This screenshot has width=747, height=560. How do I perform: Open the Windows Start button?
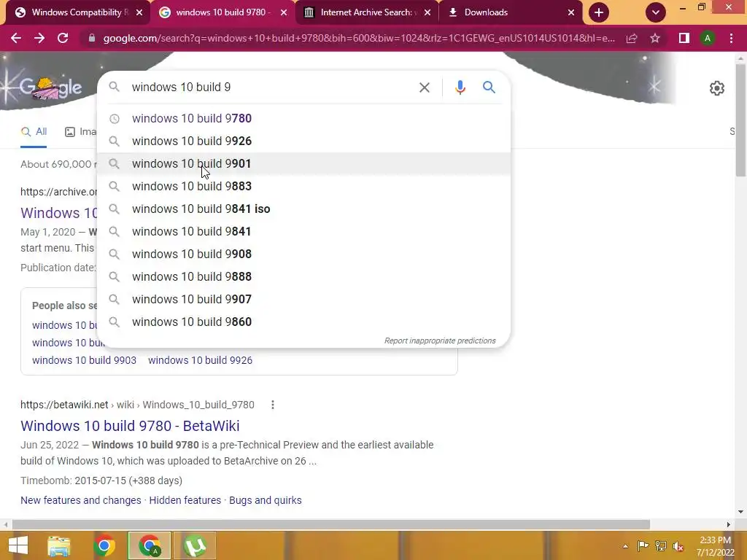tap(18, 545)
